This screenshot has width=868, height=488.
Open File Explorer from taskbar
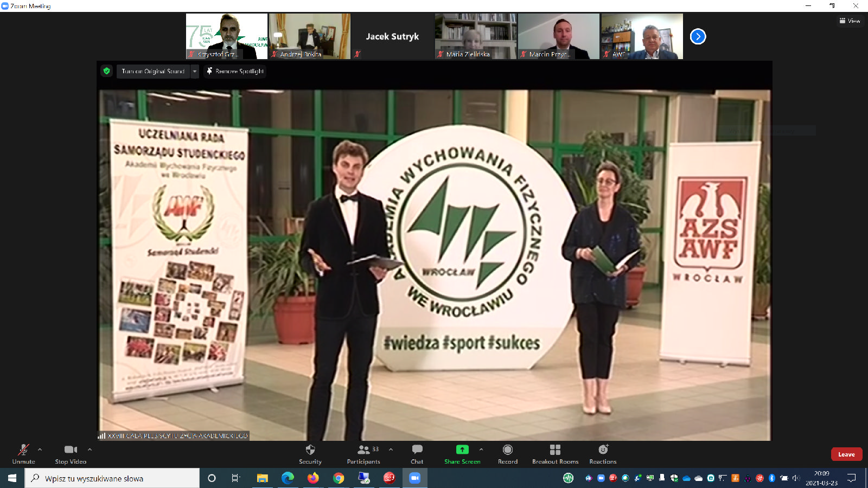(263, 478)
